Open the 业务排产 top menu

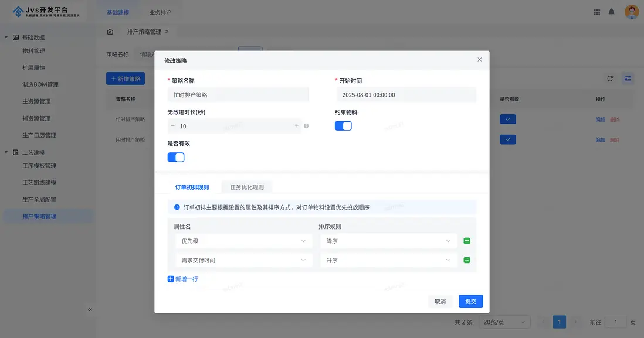(160, 12)
